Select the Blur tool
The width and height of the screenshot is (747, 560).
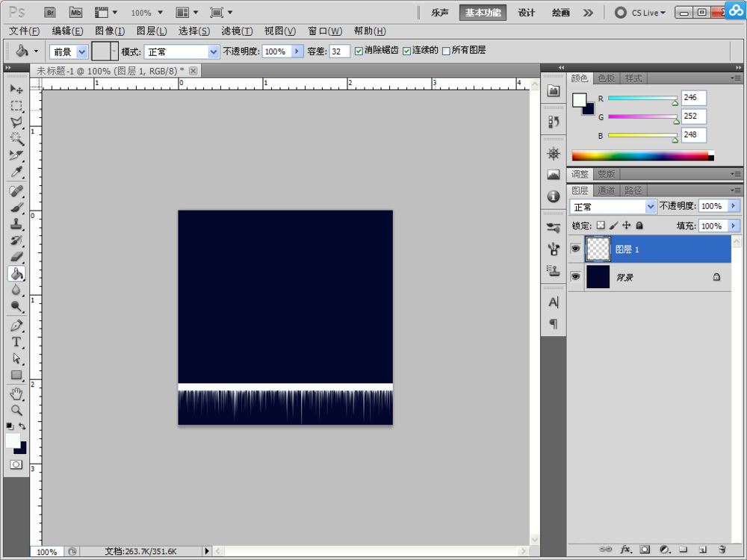16,290
